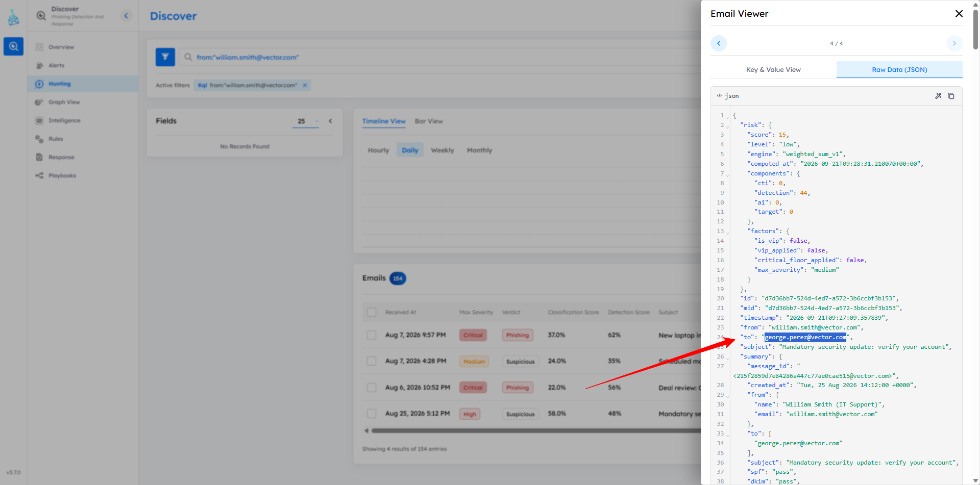Check the Aug 7, 2026 9:57 PM email

(372, 335)
